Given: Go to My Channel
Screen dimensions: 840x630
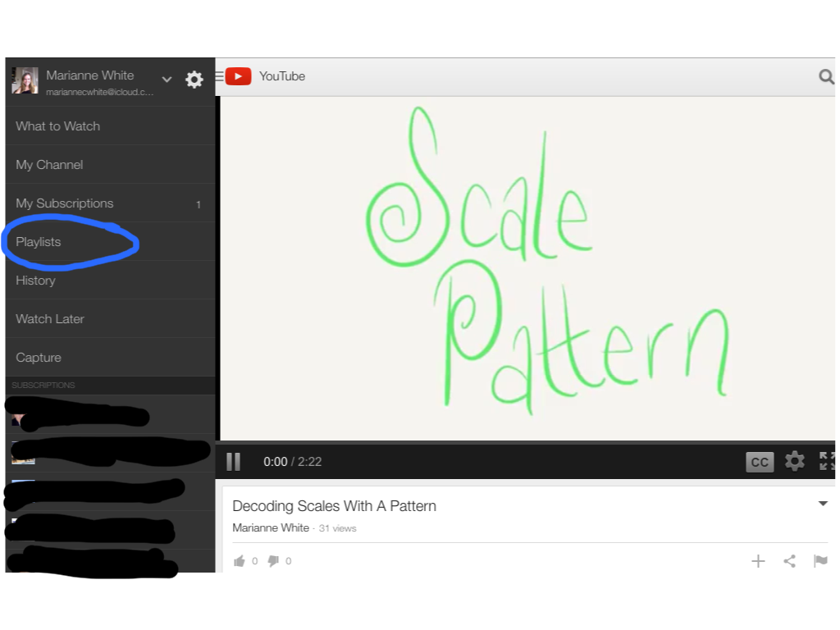Looking at the screenshot, I should click(x=111, y=164).
